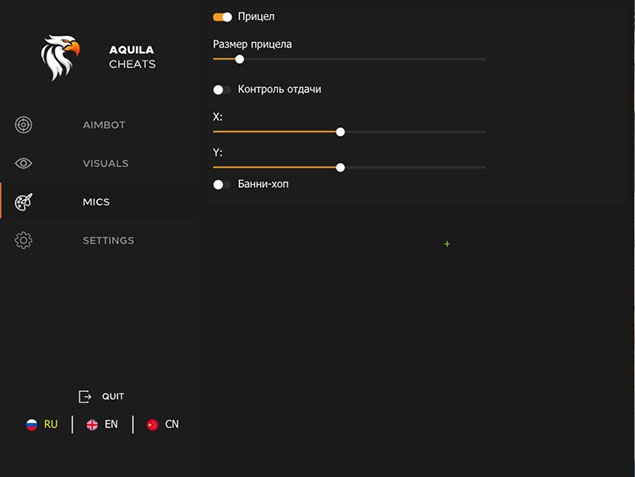Click the gear icon beside Settings
Viewport: 635px width, 477px height.
pyautogui.click(x=24, y=240)
